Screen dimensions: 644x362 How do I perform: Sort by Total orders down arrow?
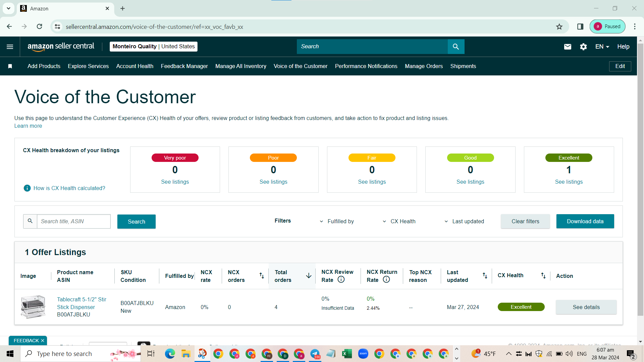tap(309, 276)
